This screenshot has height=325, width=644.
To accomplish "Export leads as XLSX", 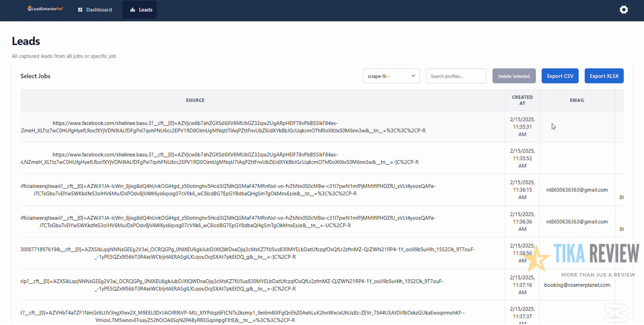I will pos(604,76).
